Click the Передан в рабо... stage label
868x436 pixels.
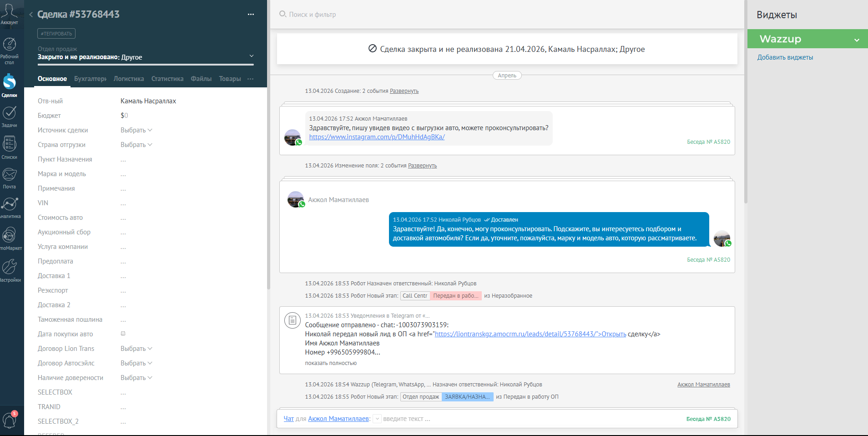[x=456, y=296]
